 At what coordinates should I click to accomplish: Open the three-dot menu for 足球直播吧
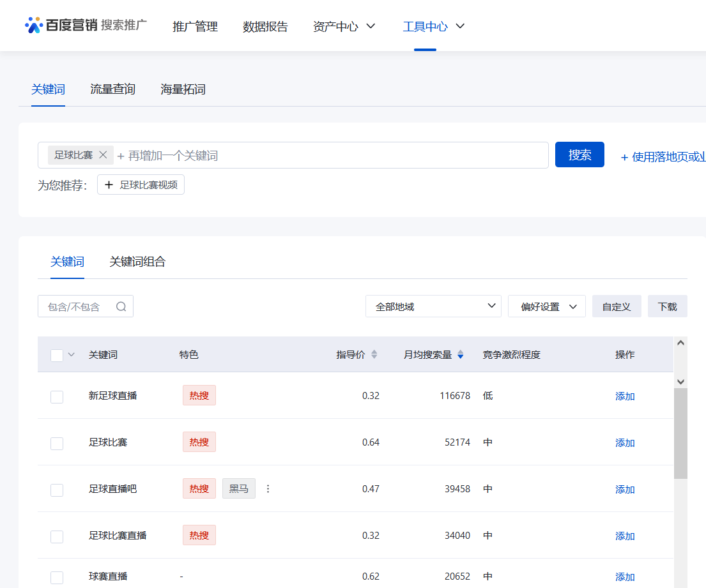coord(268,488)
